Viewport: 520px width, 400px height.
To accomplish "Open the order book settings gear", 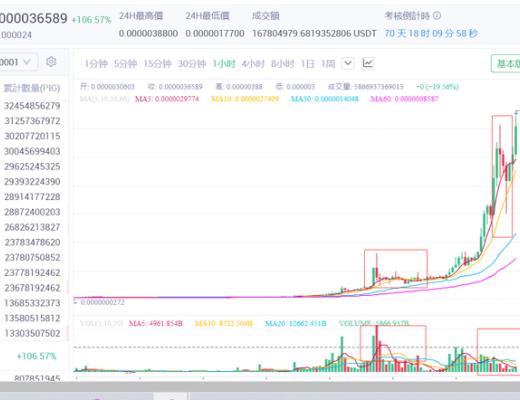I will pos(51,62).
